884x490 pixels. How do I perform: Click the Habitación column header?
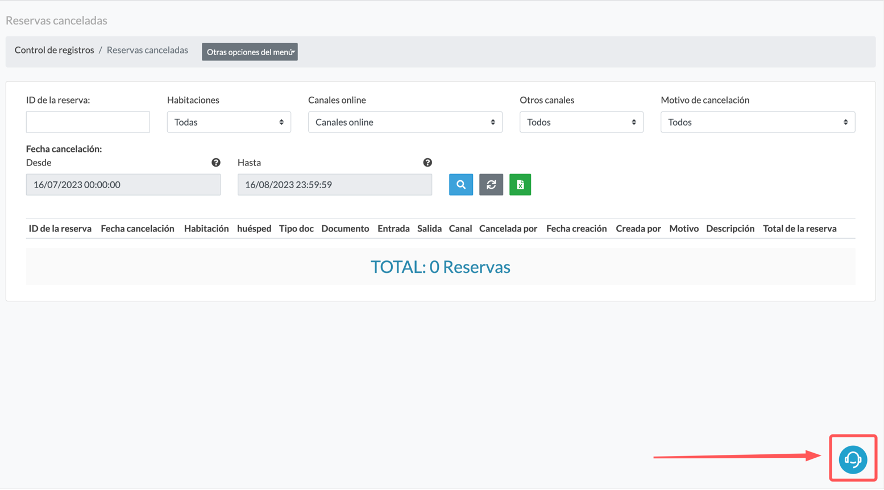(206, 229)
